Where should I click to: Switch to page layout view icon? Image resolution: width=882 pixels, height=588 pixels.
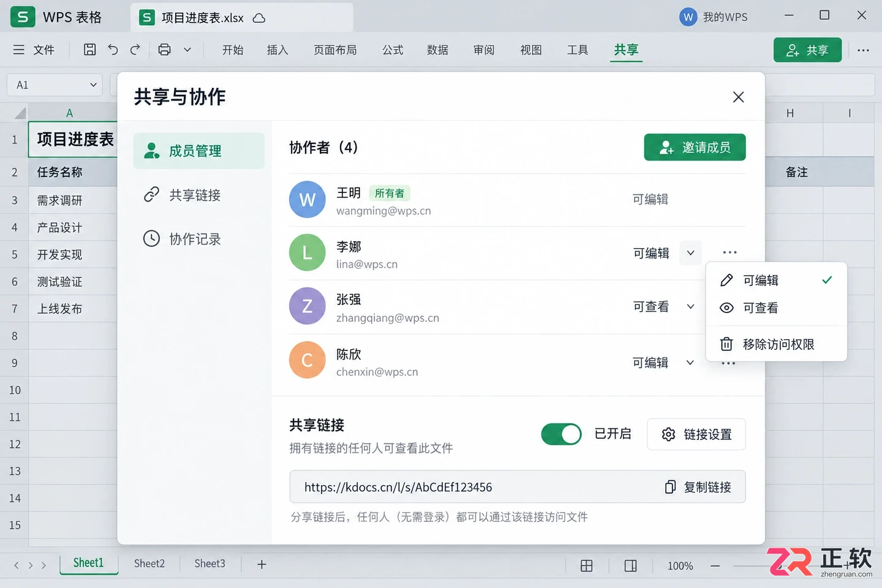point(630,565)
